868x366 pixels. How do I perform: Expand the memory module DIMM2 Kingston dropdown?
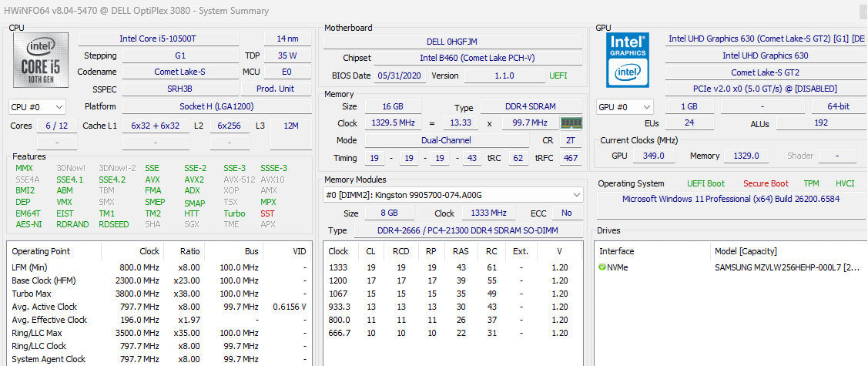point(453,195)
